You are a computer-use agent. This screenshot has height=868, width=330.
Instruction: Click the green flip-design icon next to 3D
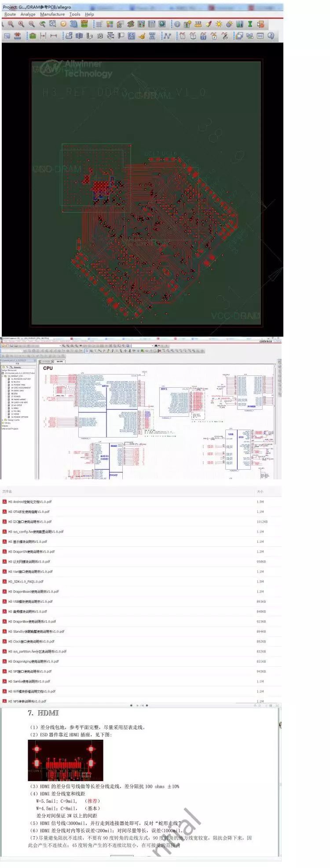[85, 24]
